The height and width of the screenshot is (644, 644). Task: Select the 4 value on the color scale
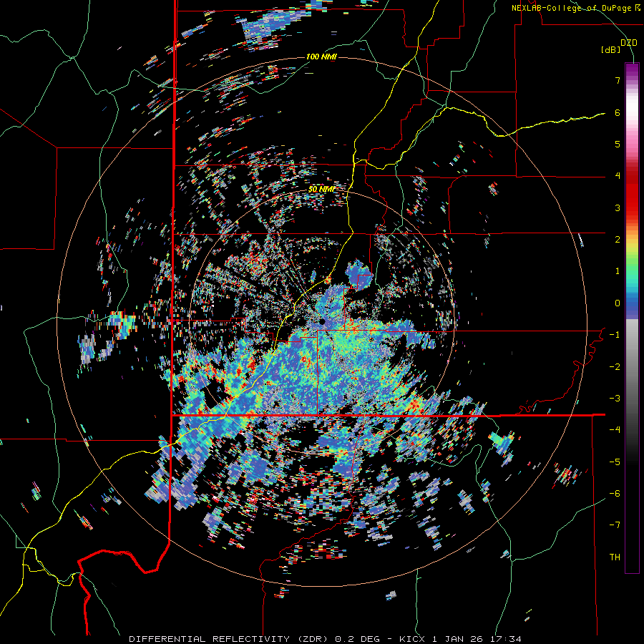click(618, 176)
